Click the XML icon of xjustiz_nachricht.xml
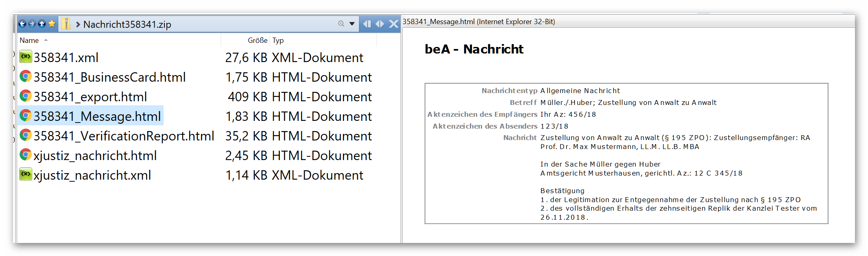868x256 pixels. tap(26, 174)
